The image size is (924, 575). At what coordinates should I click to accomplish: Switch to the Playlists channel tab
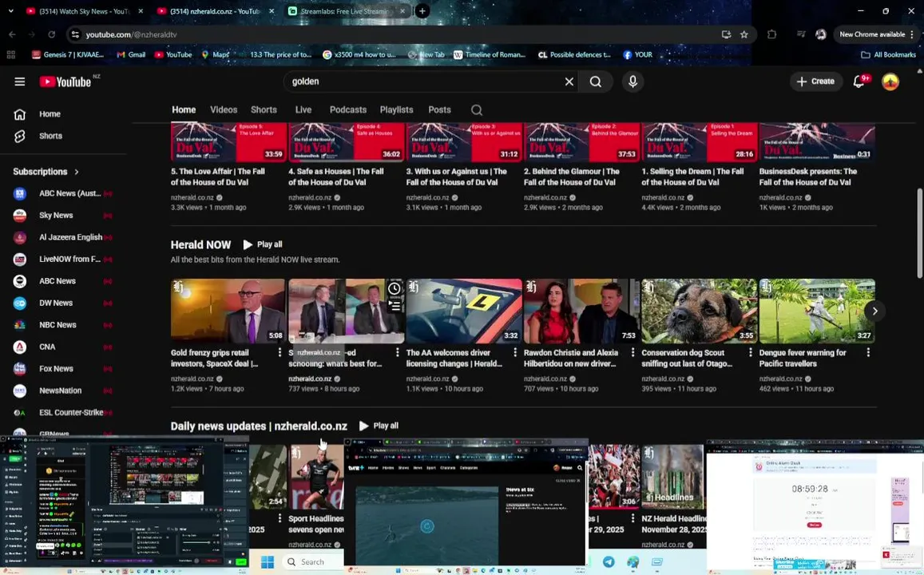[x=396, y=110]
